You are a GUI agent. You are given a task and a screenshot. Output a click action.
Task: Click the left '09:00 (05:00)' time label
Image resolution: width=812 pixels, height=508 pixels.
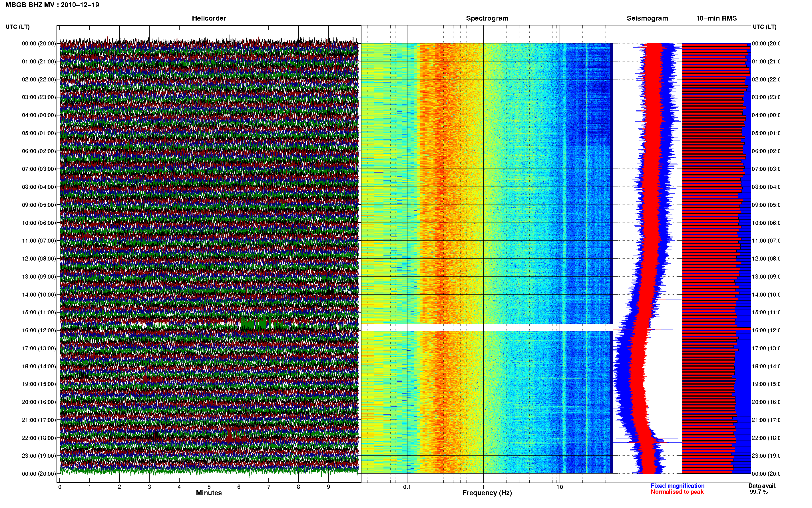[x=39, y=205]
